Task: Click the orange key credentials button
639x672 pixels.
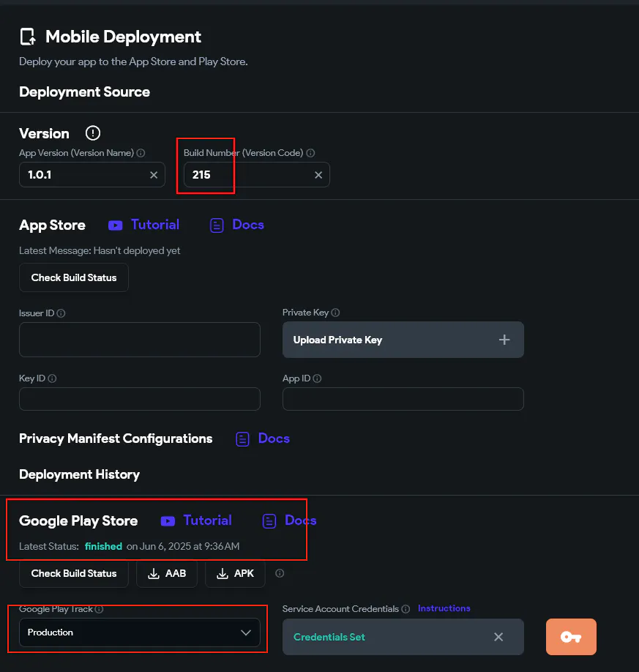Action: pyautogui.click(x=571, y=637)
